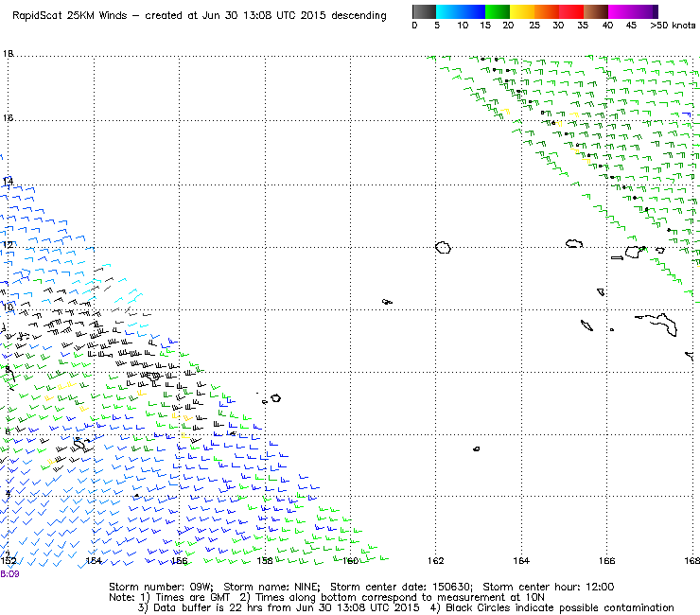Viewport: 700px width, 615px height.
Task: Click the longitude label "164" on bottom axis
Action: (521, 560)
